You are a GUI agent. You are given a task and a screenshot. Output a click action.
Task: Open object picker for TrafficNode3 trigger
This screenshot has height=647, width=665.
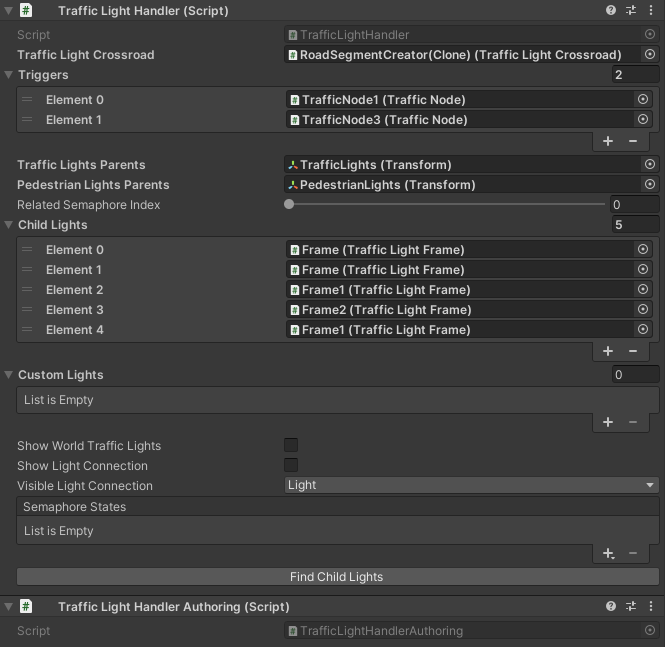[643, 119]
